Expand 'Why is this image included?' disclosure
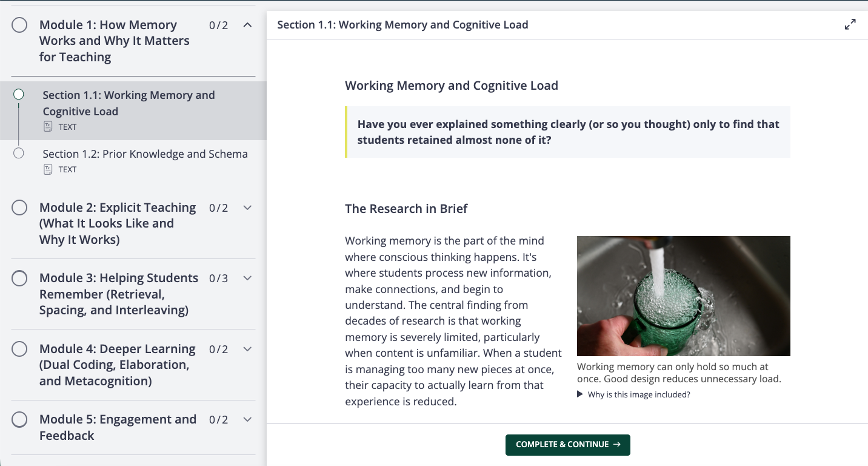 (633, 394)
